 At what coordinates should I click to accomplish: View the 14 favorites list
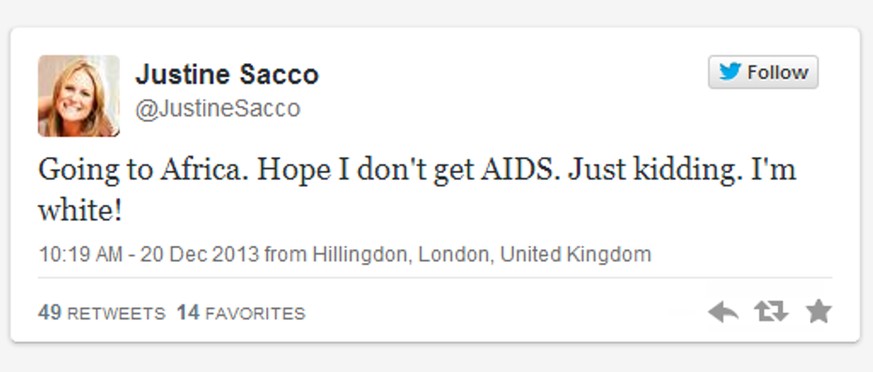tap(241, 312)
